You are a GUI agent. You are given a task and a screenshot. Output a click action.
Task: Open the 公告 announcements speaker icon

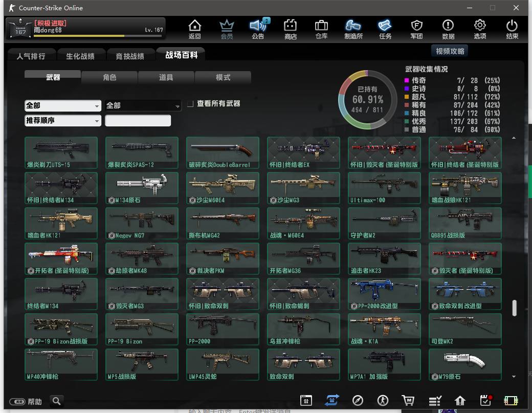click(258, 29)
